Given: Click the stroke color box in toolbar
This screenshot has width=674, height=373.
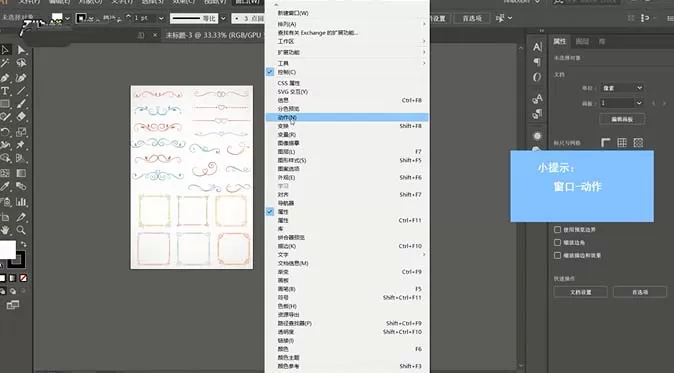Looking at the screenshot, I should pos(16,260).
